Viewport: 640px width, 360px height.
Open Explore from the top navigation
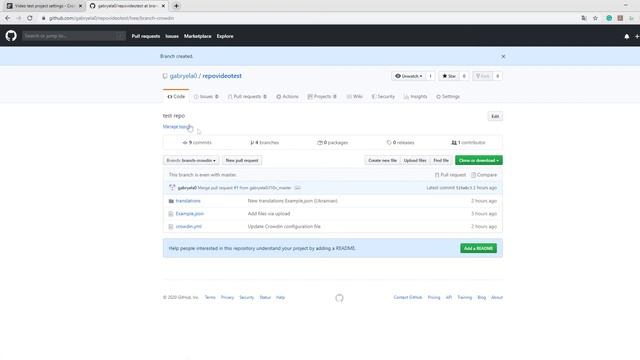coord(225,36)
